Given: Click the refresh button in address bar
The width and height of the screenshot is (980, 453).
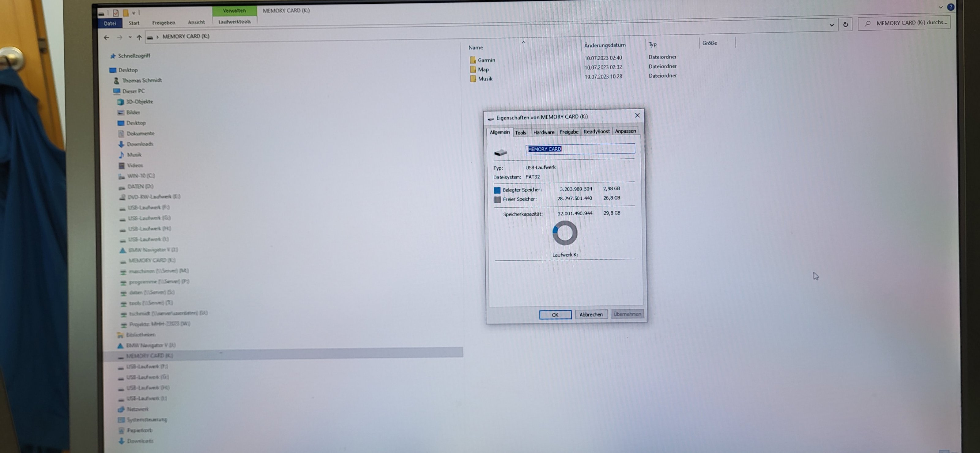Looking at the screenshot, I should (845, 24).
